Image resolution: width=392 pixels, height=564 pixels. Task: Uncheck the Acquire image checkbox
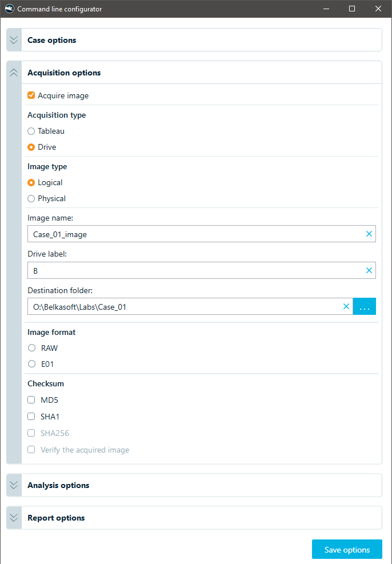click(x=31, y=95)
